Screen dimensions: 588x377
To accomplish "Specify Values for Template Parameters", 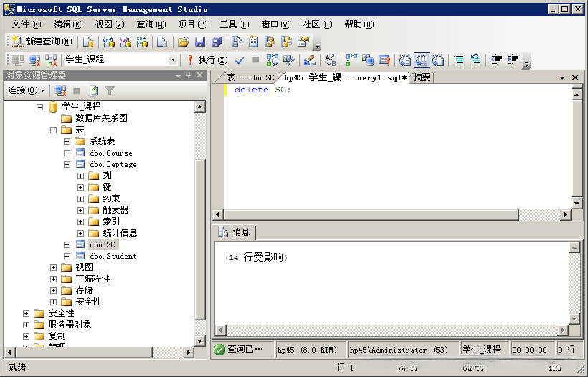I will 331,60.
